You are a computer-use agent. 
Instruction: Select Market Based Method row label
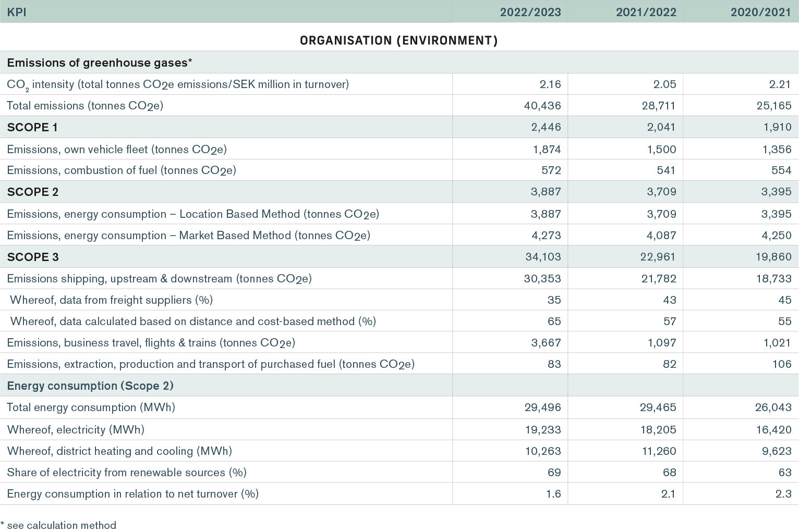pos(189,236)
